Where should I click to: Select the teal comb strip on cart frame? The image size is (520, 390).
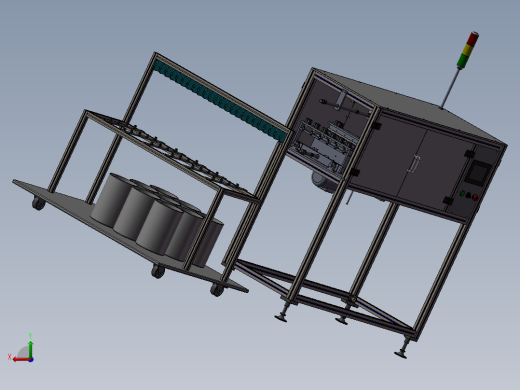tap(220, 101)
